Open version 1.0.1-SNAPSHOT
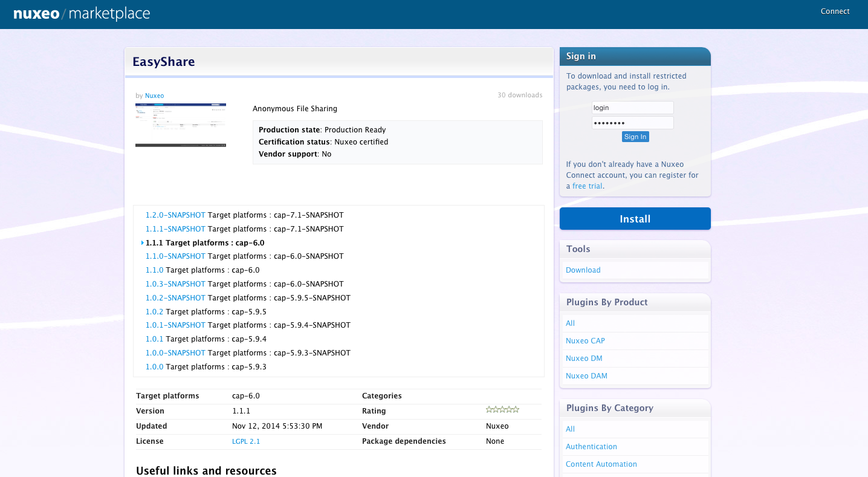Screen dimensions: 868x477 tap(175, 325)
